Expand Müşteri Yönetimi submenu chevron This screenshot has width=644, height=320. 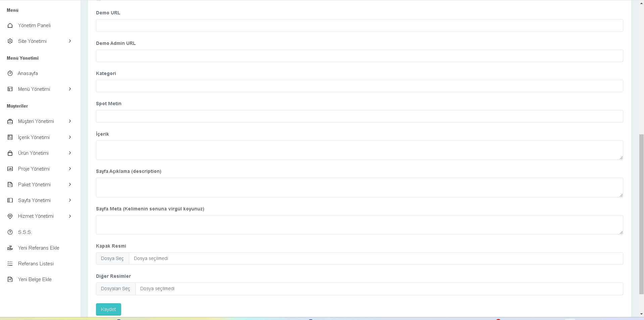click(70, 121)
